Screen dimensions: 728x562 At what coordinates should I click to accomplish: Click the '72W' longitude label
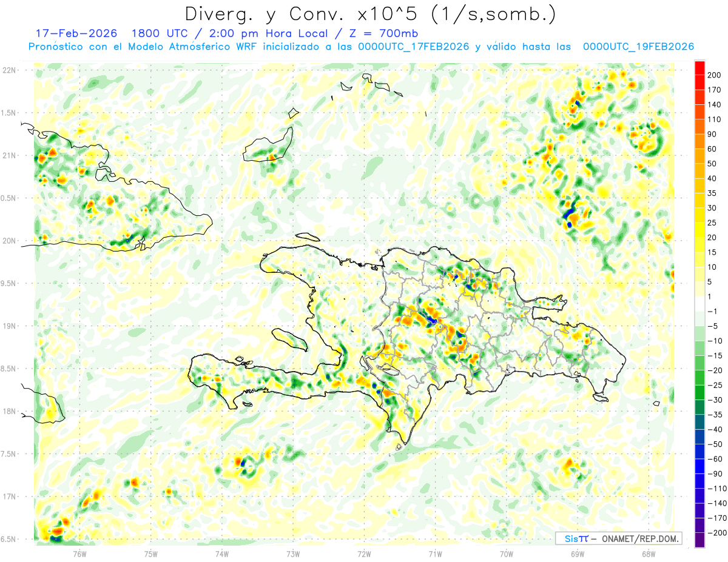[364, 554]
